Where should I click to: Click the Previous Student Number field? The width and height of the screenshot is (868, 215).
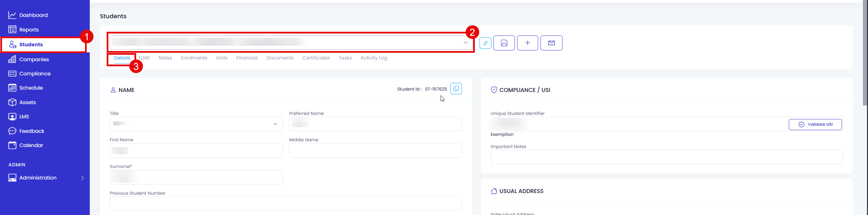pyautogui.click(x=286, y=204)
